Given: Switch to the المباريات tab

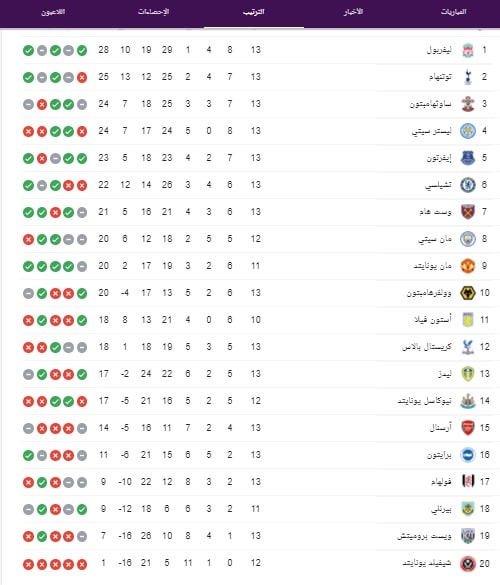Looking at the screenshot, I should tap(453, 12).
